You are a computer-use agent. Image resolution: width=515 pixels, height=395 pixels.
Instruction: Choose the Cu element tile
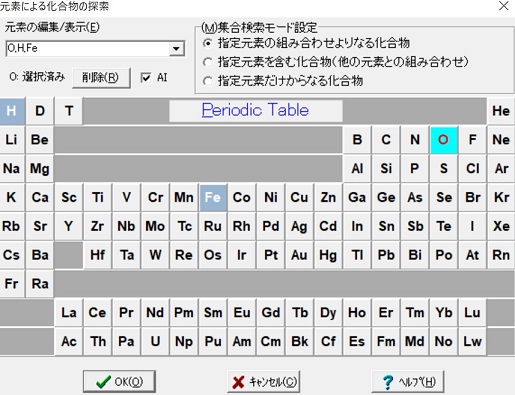click(299, 197)
